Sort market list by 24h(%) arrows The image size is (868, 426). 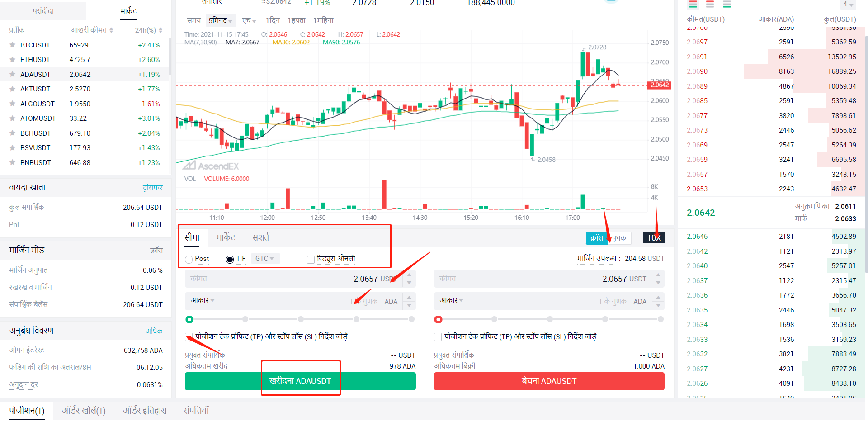(x=160, y=30)
